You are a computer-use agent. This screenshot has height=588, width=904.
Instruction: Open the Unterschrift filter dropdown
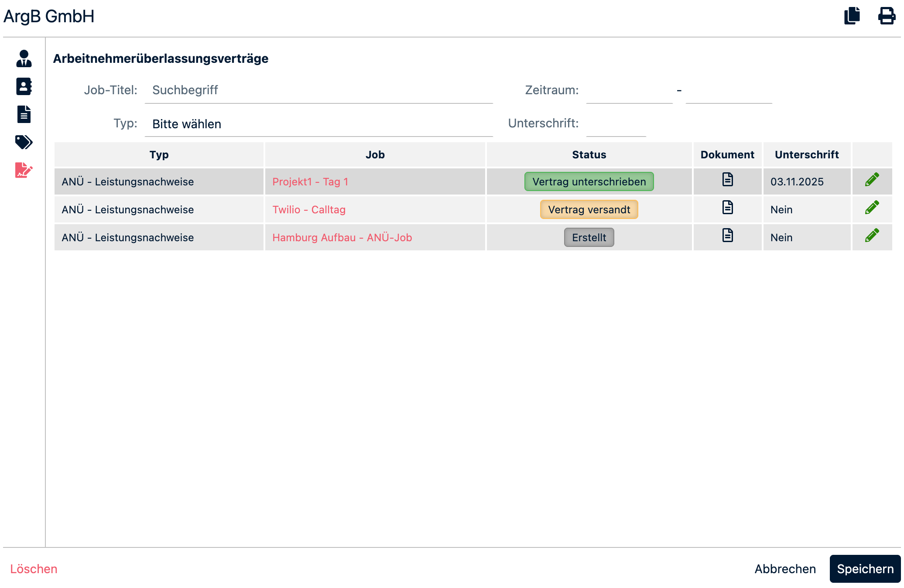pos(616,125)
